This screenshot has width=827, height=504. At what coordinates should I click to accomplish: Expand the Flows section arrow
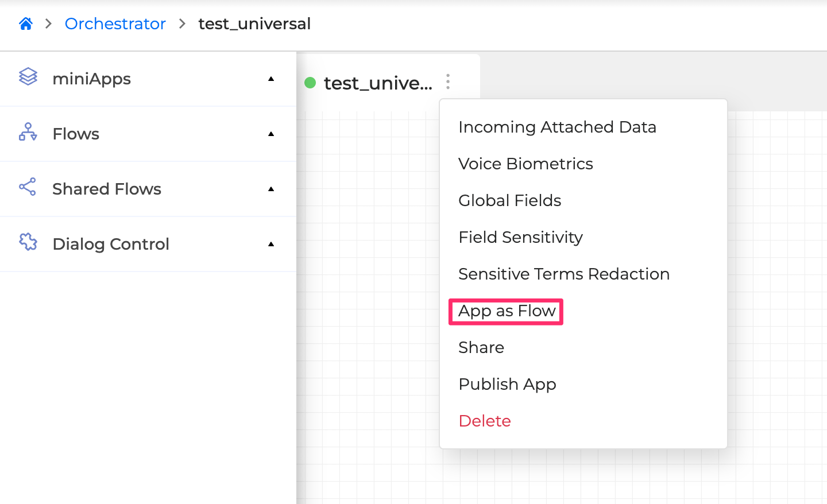pyautogui.click(x=271, y=134)
